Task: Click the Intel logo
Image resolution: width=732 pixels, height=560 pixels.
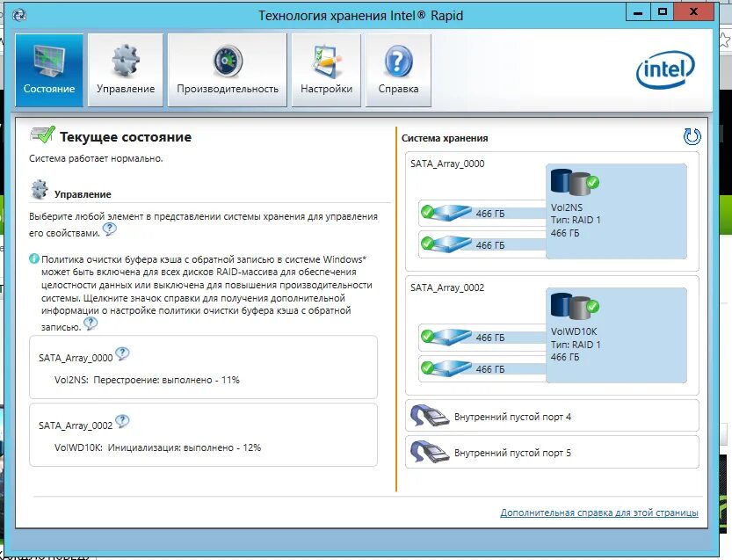Action: point(665,69)
